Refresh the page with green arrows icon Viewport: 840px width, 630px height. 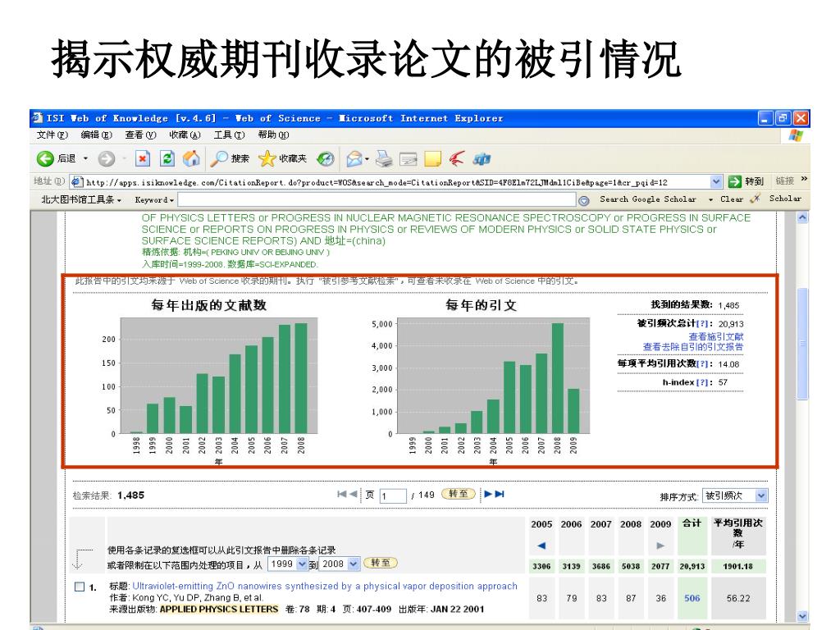point(167,158)
